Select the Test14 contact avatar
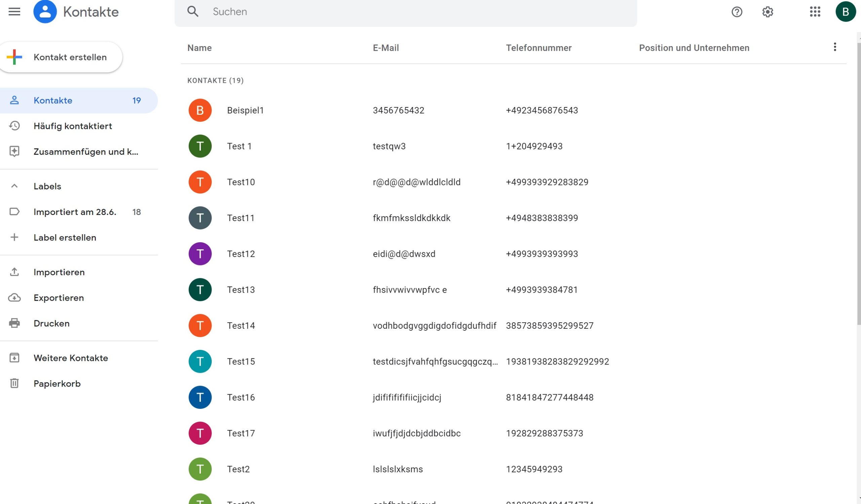Screen dimensions: 861x504 (200, 326)
